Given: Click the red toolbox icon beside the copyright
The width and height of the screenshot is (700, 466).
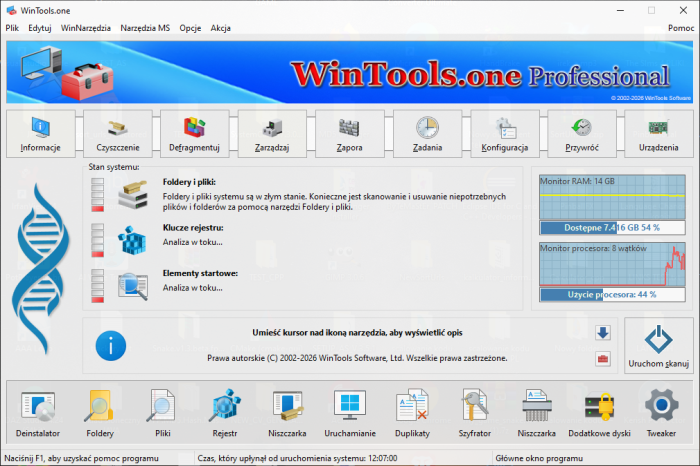Looking at the screenshot, I should pyautogui.click(x=603, y=358).
